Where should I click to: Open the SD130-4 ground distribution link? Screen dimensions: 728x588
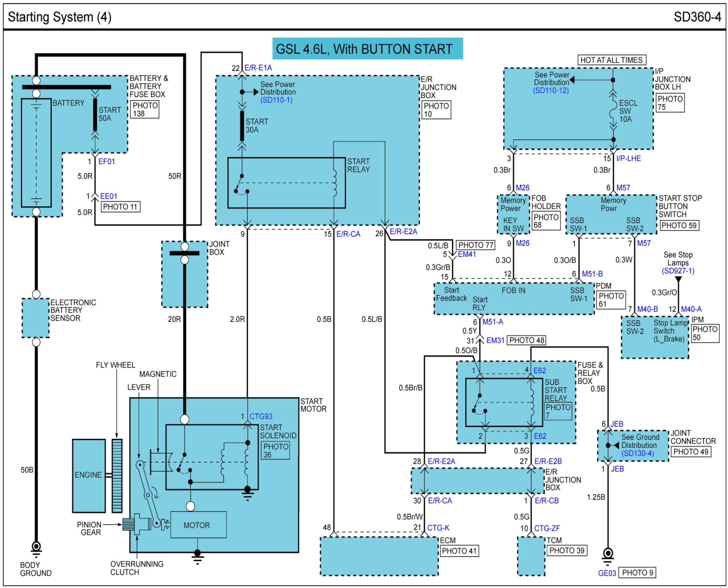[x=637, y=453]
